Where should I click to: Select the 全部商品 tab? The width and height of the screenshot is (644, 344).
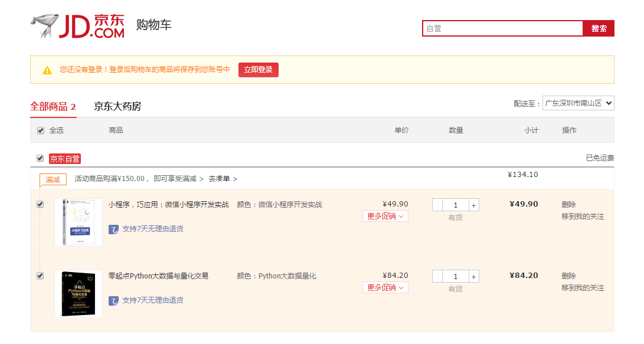[52, 106]
